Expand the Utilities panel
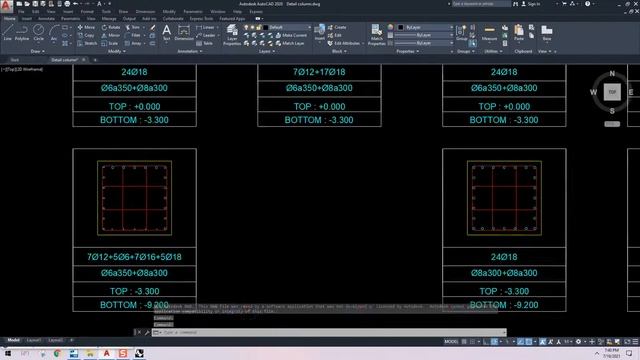This screenshot has height=360, width=640. 493,51
